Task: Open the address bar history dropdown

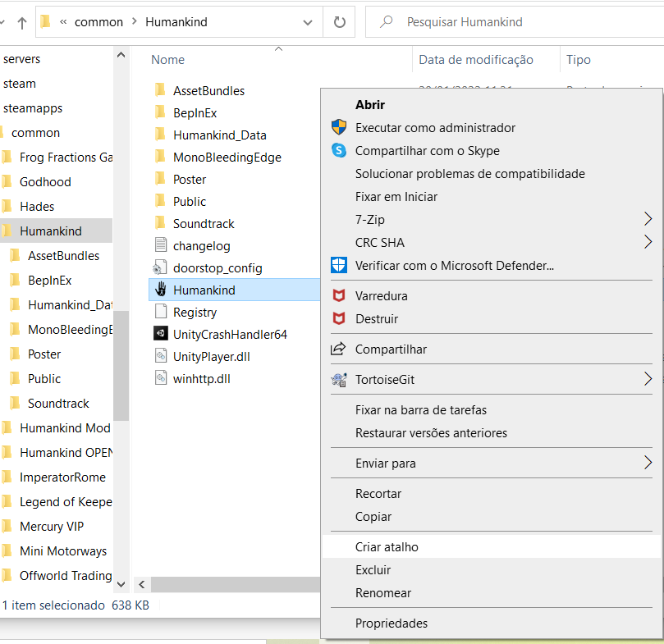Action: click(x=308, y=22)
